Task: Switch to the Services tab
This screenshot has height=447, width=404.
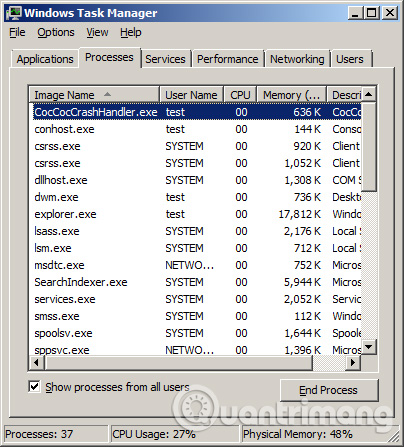Action: (165, 59)
